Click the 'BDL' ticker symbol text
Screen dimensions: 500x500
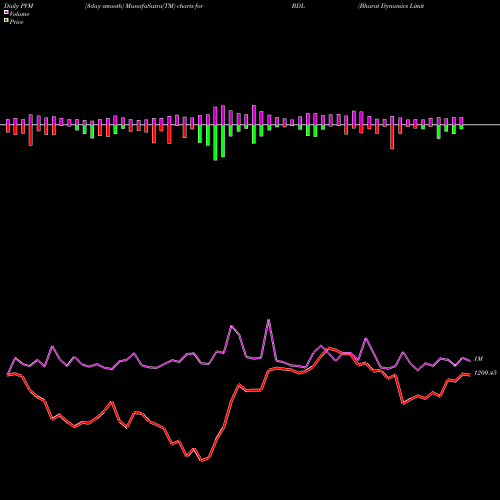pos(298,6)
